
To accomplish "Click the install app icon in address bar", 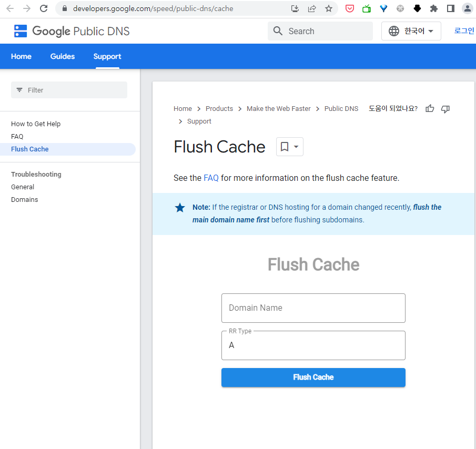I will point(295,8).
